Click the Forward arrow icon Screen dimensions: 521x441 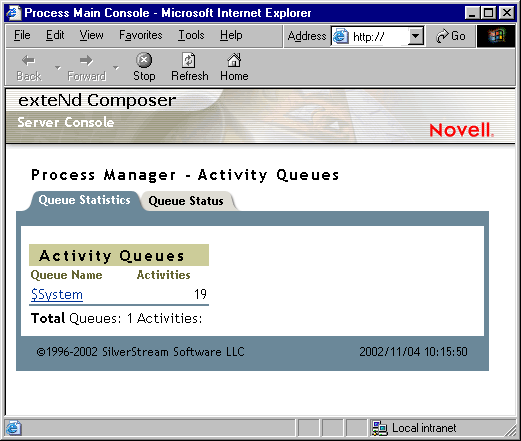coord(86,60)
